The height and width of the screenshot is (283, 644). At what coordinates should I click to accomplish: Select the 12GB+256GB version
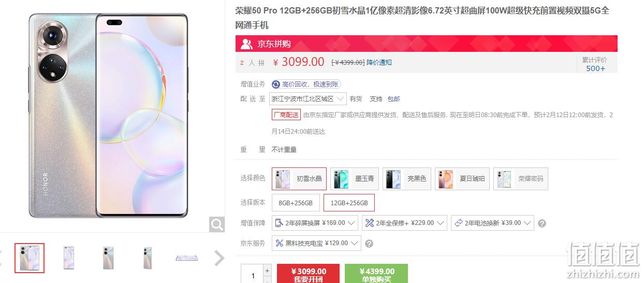pos(349,203)
